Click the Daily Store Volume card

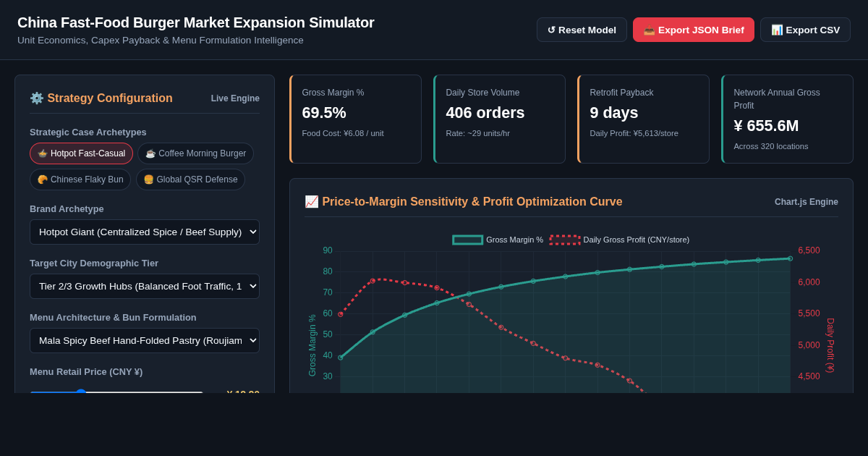(499, 119)
